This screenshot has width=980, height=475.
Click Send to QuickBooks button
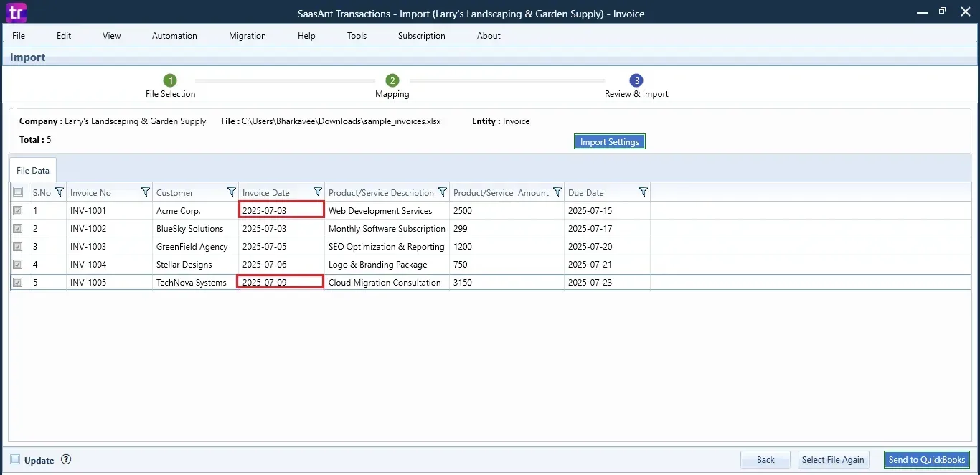tap(927, 460)
